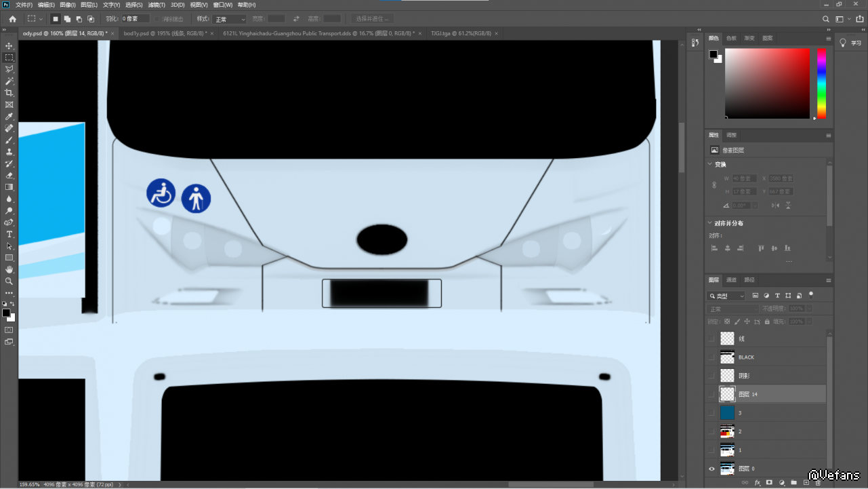
Task: Collapse the 变换 section in properties
Action: [x=709, y=164]
